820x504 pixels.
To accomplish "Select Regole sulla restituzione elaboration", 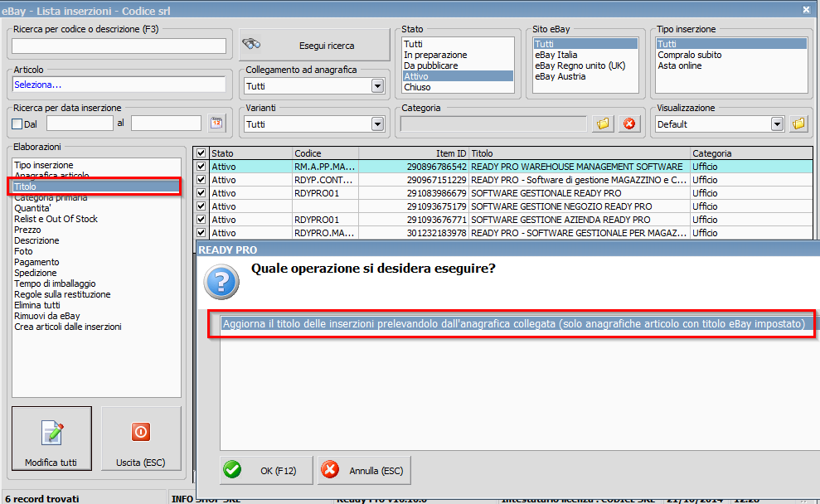I will (x=96, y=294).
